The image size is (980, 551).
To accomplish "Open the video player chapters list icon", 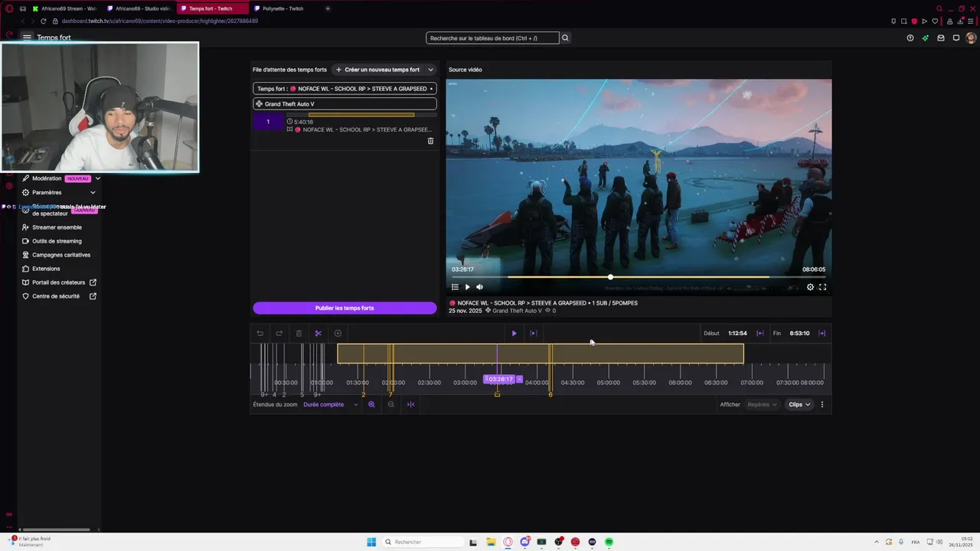I will tap(455, 287).
